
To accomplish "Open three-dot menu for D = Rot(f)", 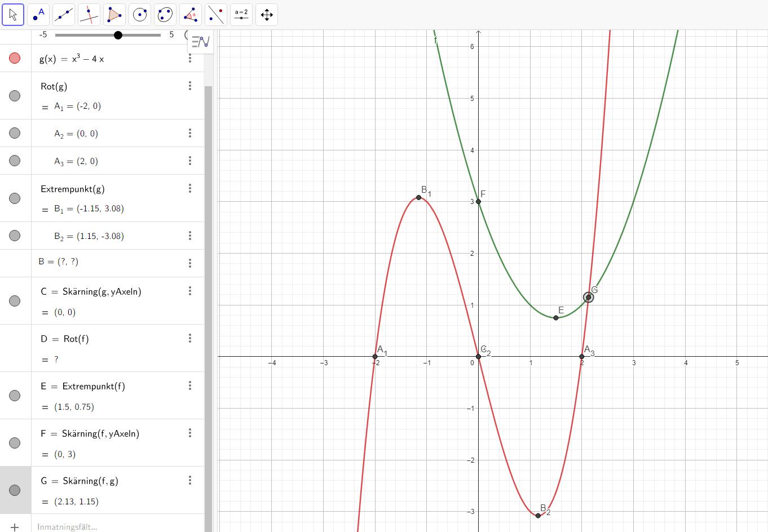I will pos(190,338).
